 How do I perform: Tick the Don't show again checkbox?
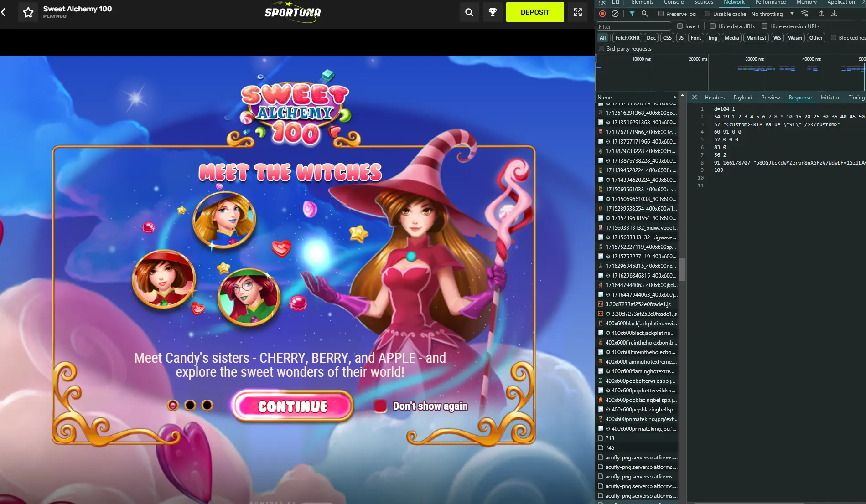click(x=380, y=406)
